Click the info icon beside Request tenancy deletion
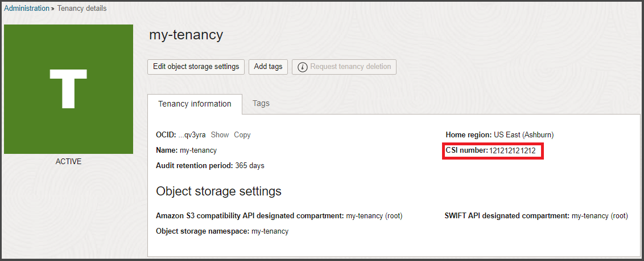The width and height of the screenshot is (644, 261). pos(302,67)
